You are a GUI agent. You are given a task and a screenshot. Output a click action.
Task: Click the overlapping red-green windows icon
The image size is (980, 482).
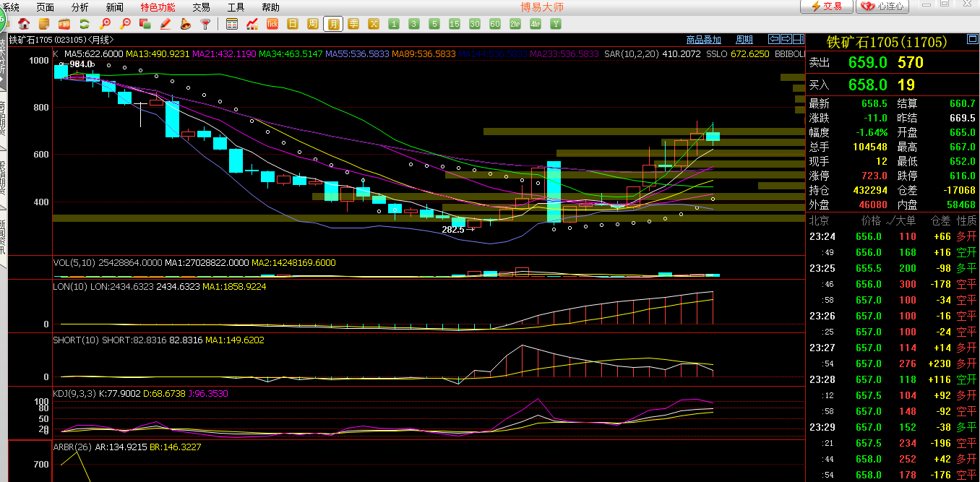(145, 24)
